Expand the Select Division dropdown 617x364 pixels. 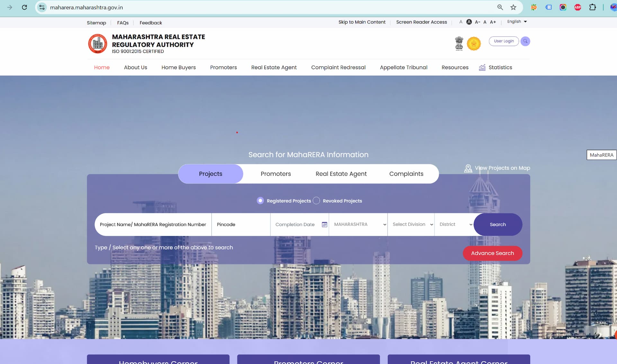tap(411, 225)
